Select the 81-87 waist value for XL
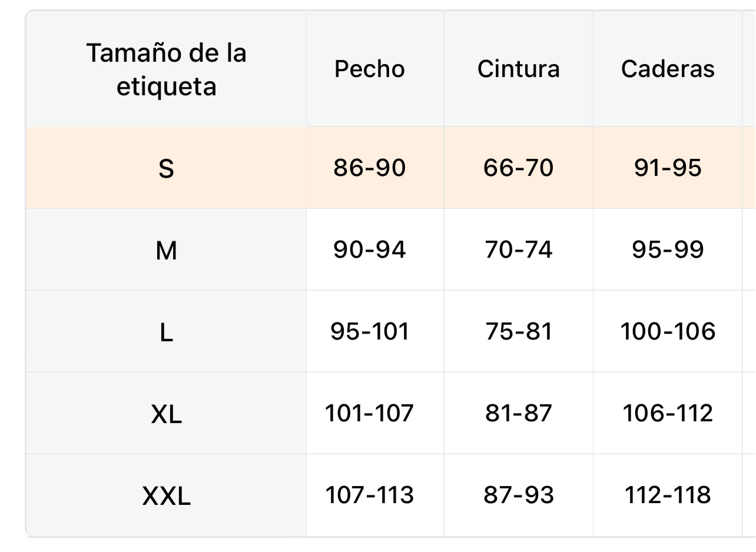This screenshot has height=552, width=756. pyautogui.click(x=518, y=414)
